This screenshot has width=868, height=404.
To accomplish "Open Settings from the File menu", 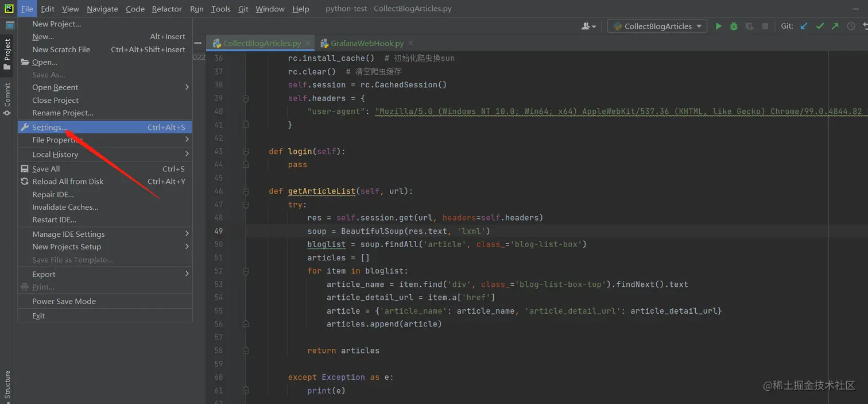I will [x=105, y=127].
